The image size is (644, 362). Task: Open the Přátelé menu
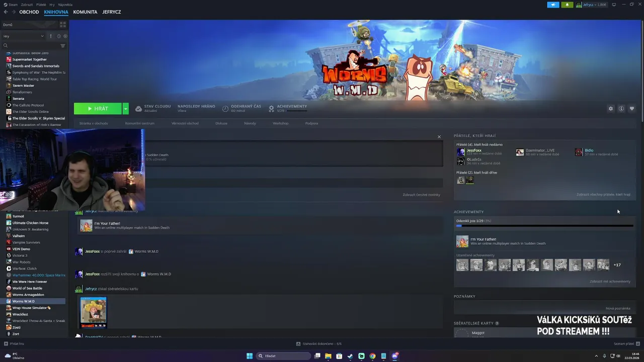(x=41, y=5)
